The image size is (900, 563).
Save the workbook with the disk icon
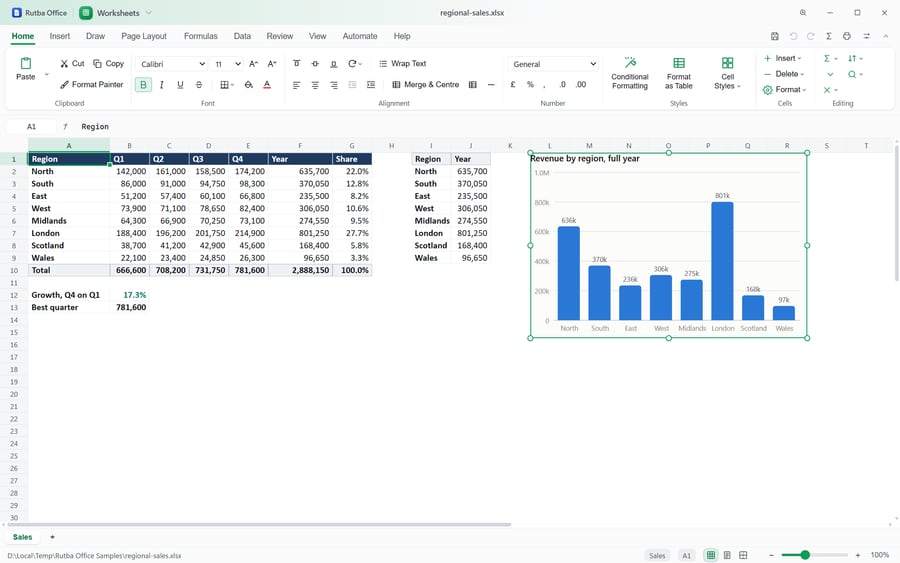pyautogui.click(x=775, y=36)
